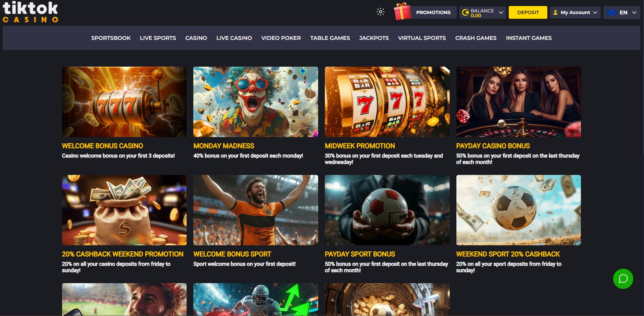Navigate to Video Poker

click(281, 38)
